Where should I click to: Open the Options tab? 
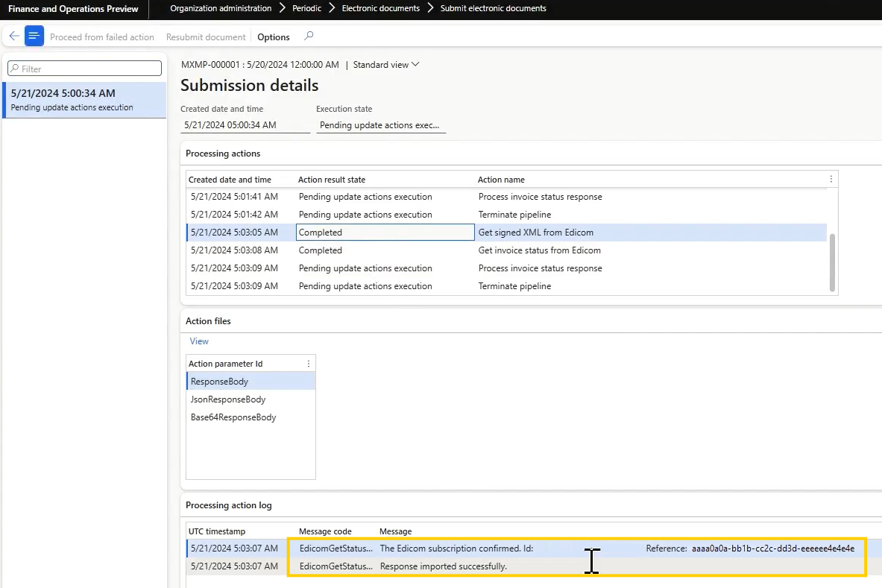pos(273,36)
